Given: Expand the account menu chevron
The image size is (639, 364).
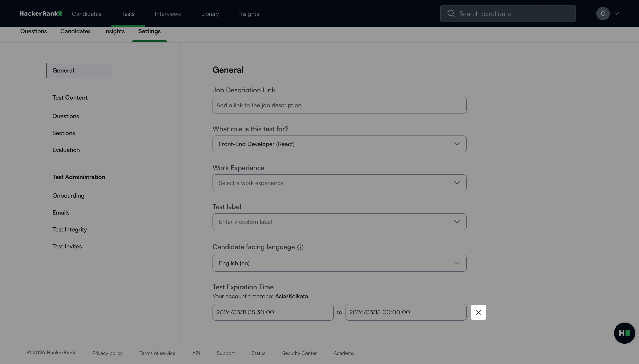Looking at the screenshot, I should point(616,14).
